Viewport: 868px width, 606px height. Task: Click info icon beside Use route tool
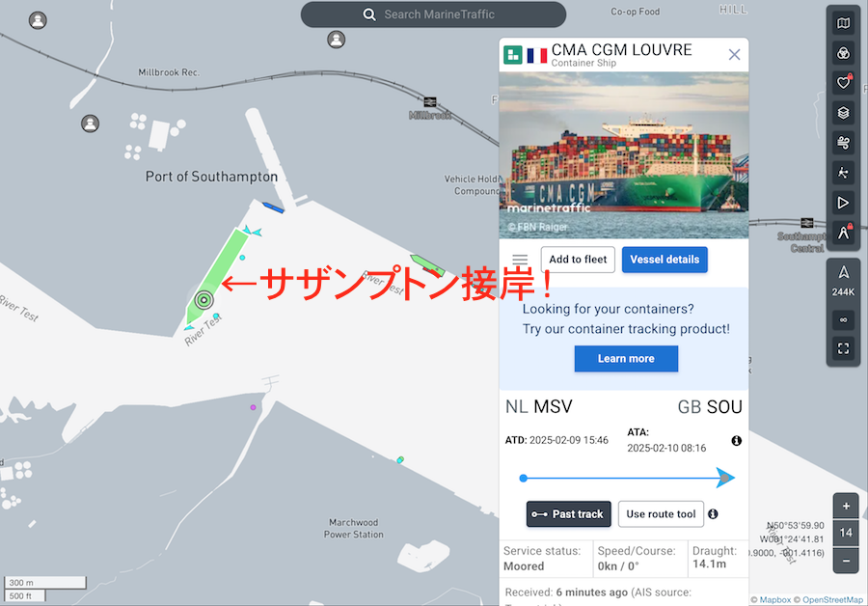click(713, 514)
